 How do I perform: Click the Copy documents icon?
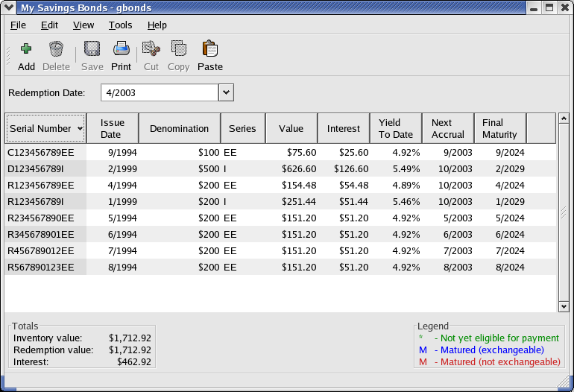point(179,48)
